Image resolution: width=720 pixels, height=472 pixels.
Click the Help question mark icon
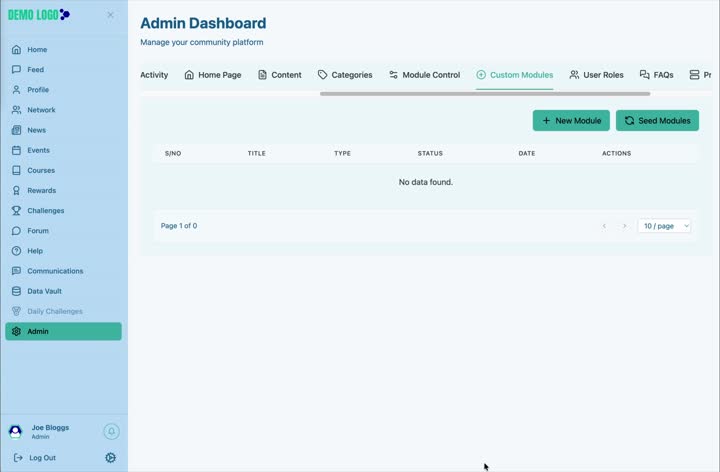pos(16,251)
